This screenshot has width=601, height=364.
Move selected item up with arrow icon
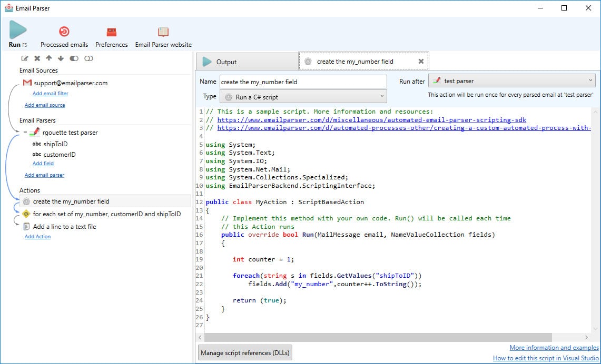coord(48,58)
